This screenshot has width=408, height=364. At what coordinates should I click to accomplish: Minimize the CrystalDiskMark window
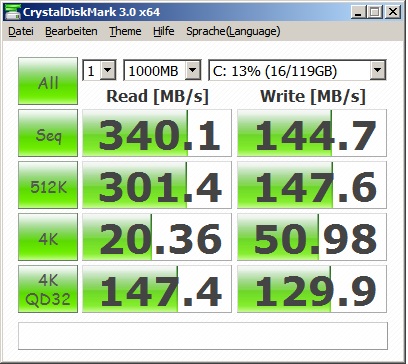coord(358,12)
